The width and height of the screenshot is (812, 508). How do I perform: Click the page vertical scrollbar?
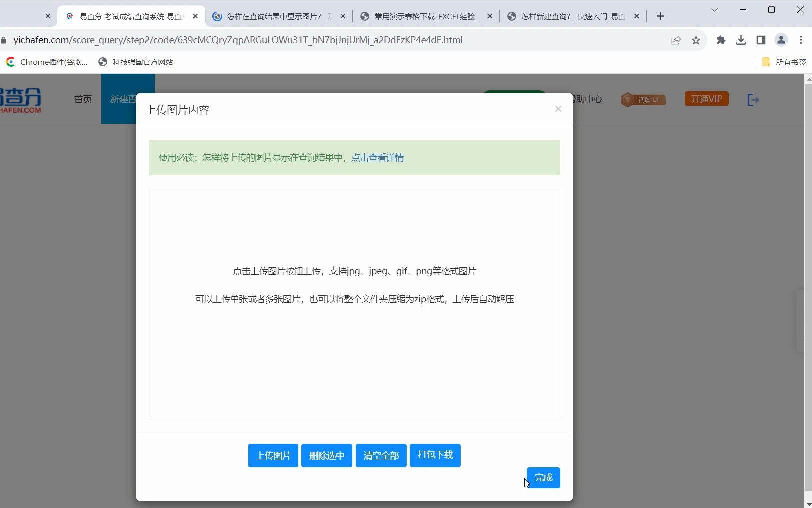[x=808, y=287]
